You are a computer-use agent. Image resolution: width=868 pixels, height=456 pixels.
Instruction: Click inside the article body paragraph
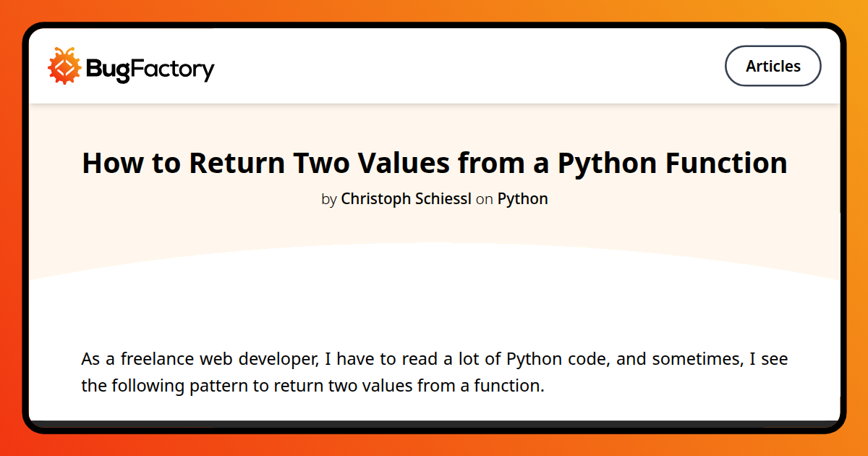(x=434, y=372)
